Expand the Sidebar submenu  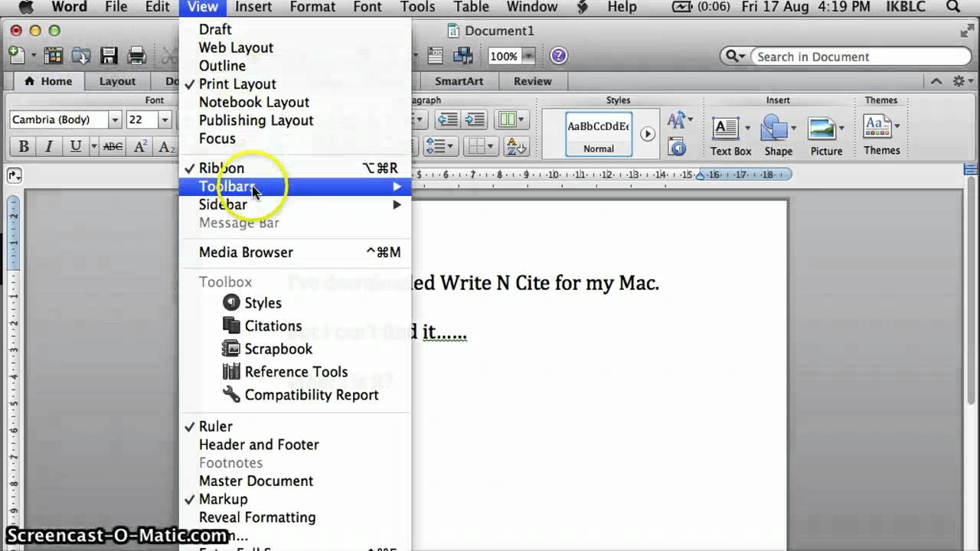coord(295,205)
